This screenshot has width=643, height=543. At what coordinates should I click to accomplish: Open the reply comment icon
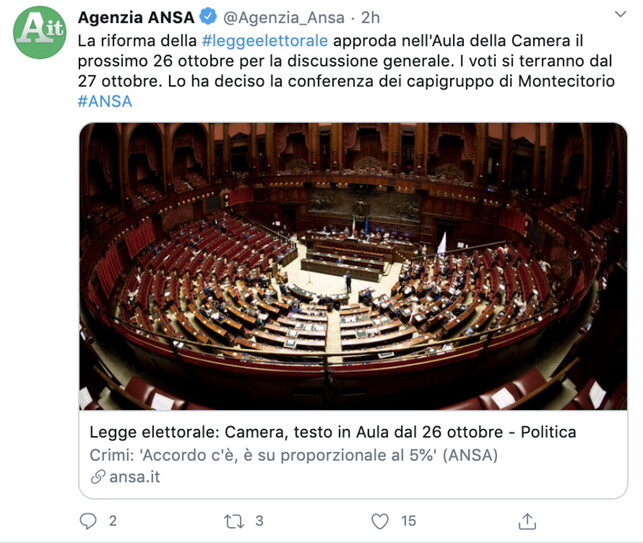(x=88, y=521)
